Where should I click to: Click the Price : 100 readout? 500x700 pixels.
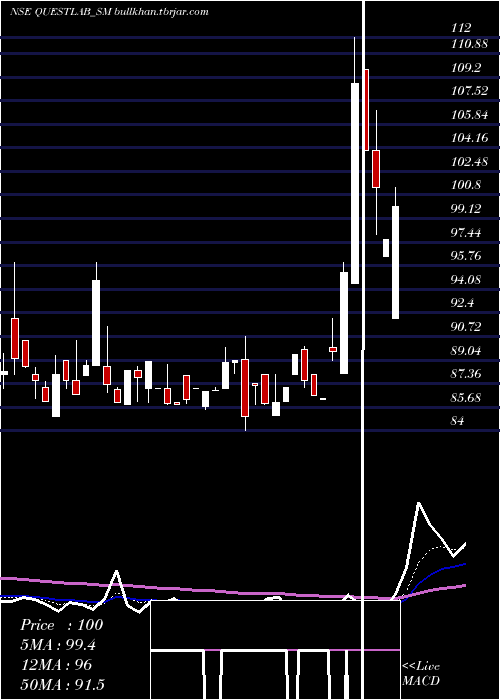pos(62,625)
